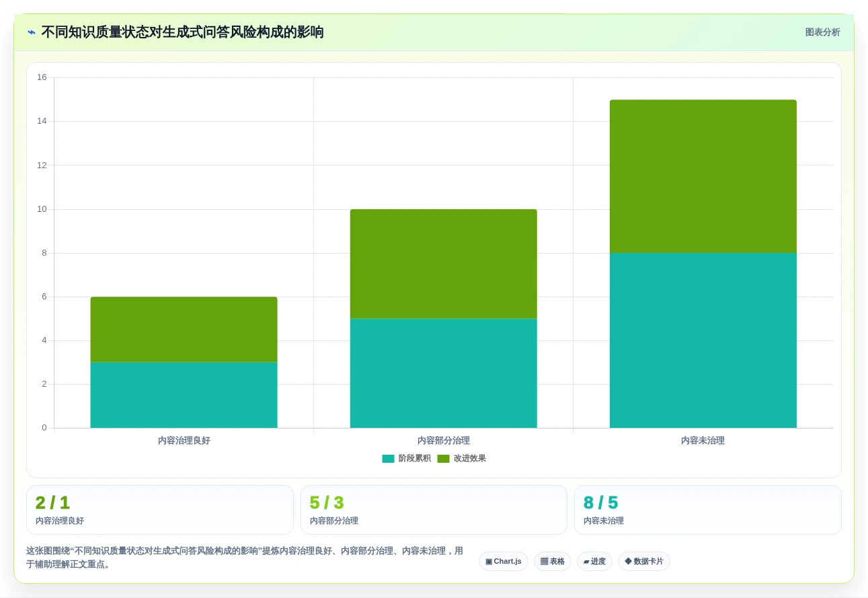The image size is (868, 598).
Task: Click the 内容未治理 x-axis label
Action: pos(703,441)
